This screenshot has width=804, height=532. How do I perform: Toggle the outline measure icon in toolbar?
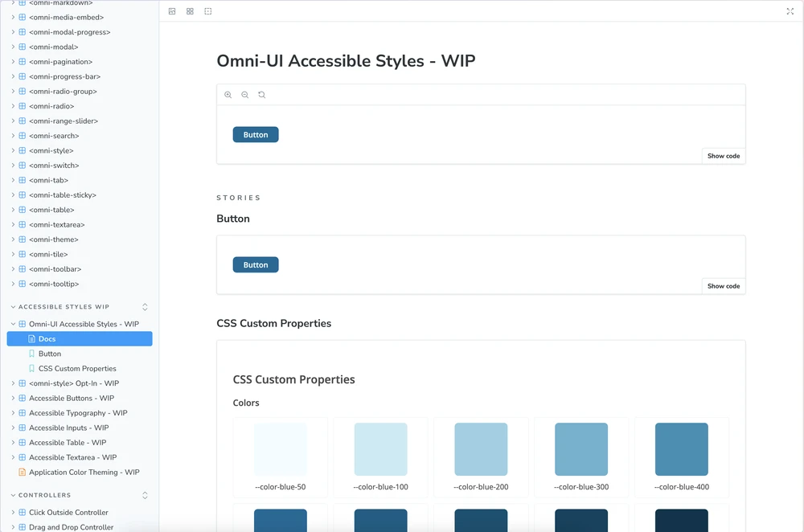click(x=208, y=11)
